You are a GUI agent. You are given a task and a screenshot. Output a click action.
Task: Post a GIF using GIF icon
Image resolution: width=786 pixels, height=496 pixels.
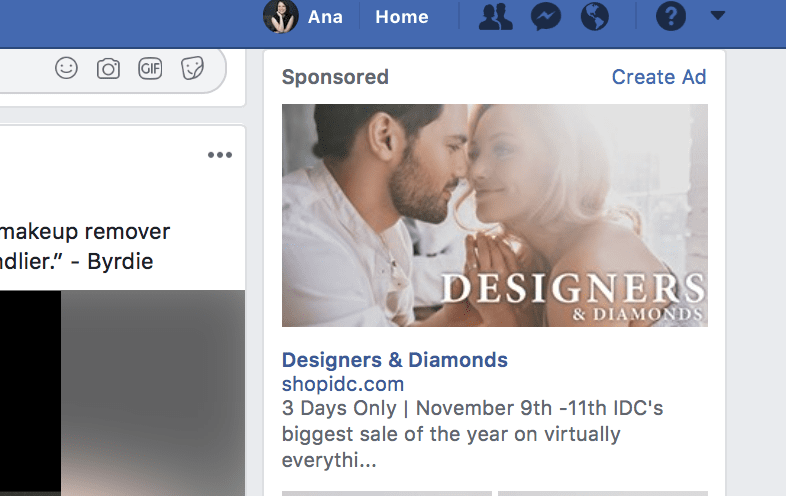click(x=150, y=68)
